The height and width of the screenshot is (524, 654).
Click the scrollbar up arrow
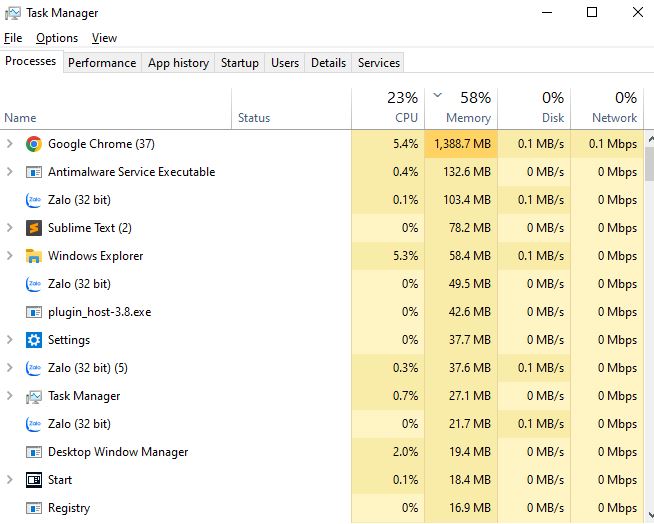[x=650, y=139]
